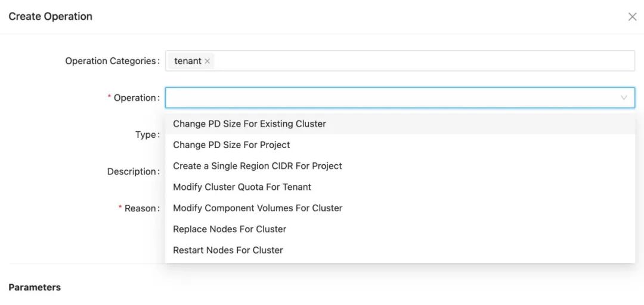Click the Parameters section heading

pyautogui.click(x=35, y=287)
